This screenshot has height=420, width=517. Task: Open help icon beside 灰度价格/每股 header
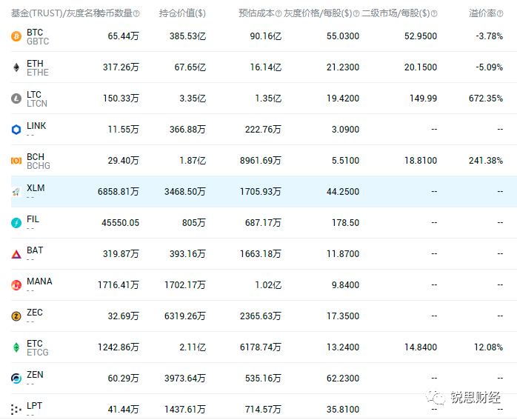point(356,14)
